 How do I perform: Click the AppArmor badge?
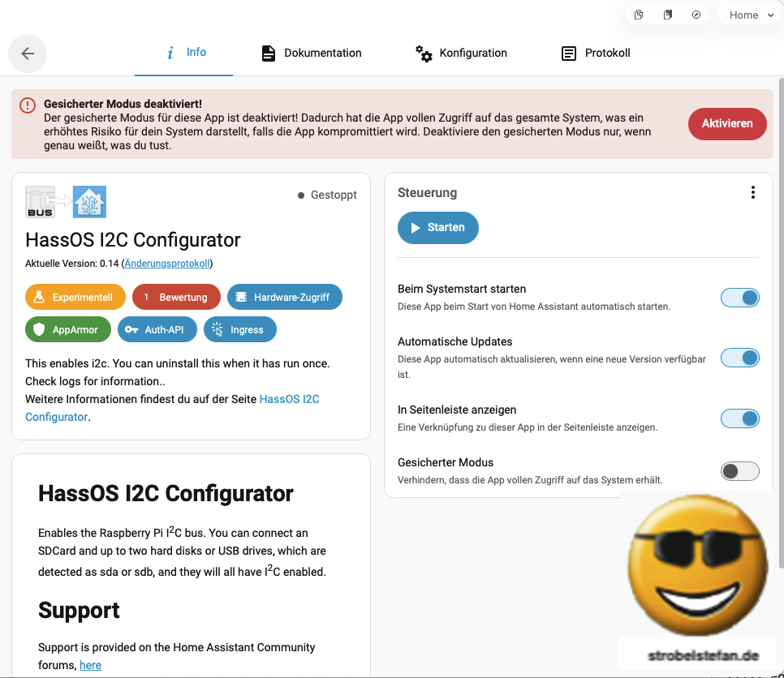(68, 330)
